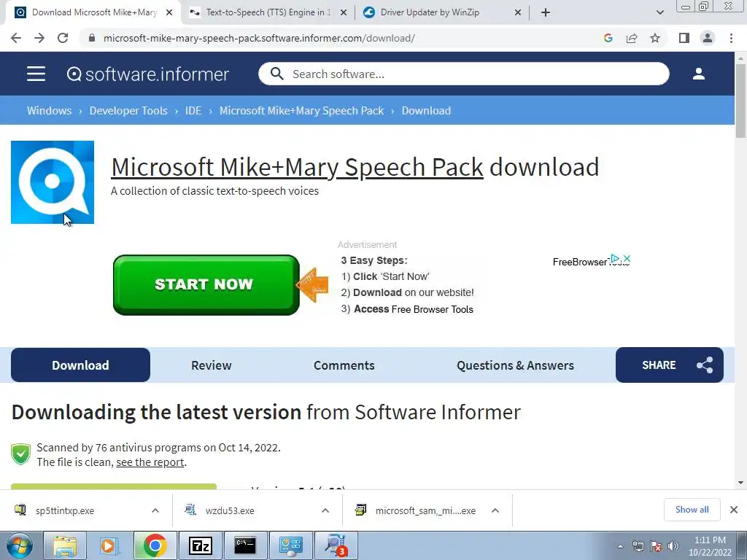Open the browser side panel
The height and width of the screenshot is (560, 747).
pos(684,38)
